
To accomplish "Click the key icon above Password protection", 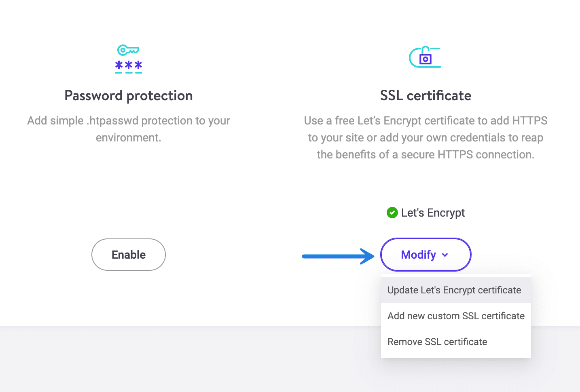I will tap(127, 49).
